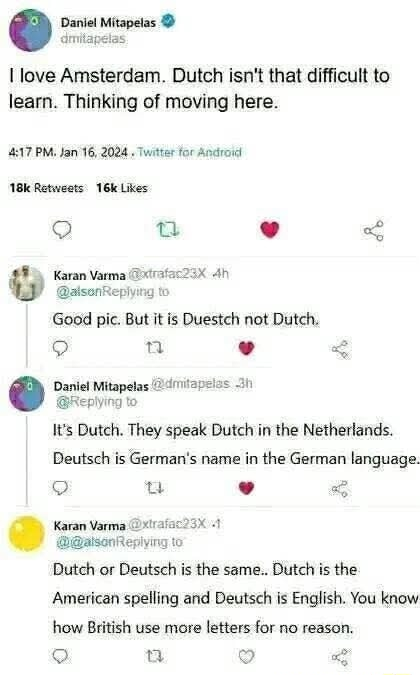Share the 'Duestch not Dutch' reply
Image resolution: width=420 pixels, height=675 pixels.
pyautogui.click(x=342, y=350)
